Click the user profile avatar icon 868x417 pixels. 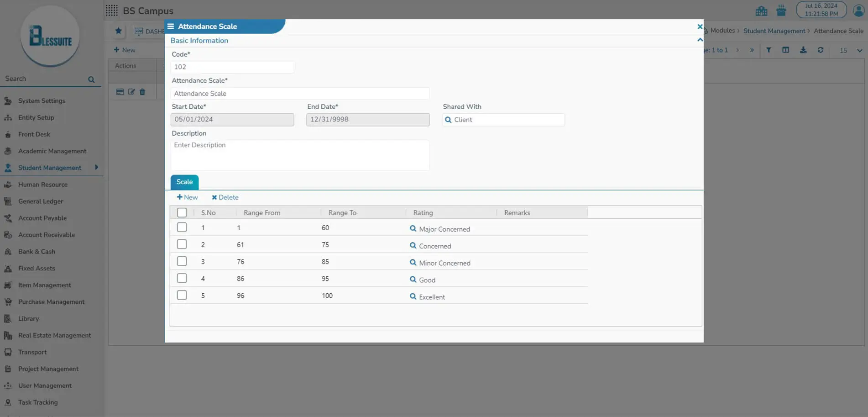click(858, 11)
